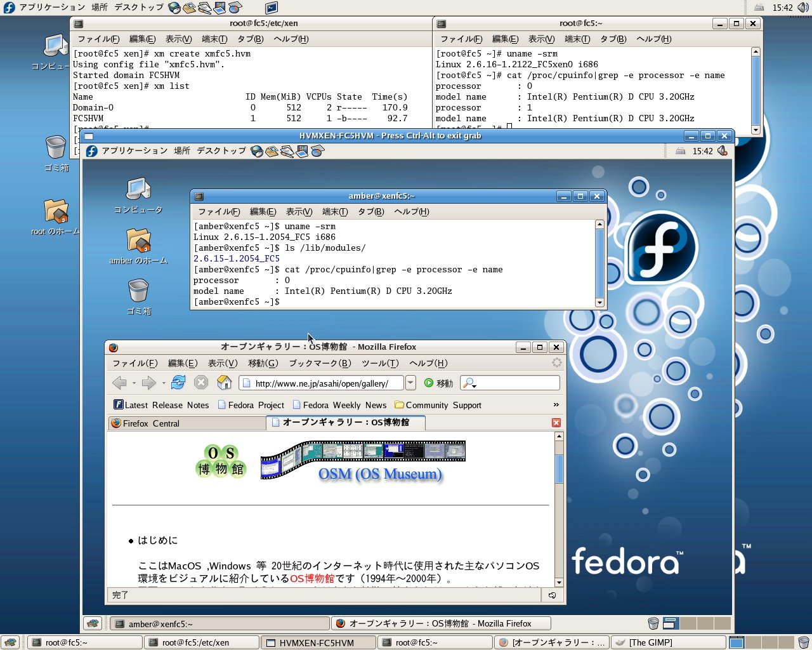The width and height of the screenshot is (812, 650).
Task: Select amber@xenfc5:~ in guest taskbar
Action: [219, 623]
